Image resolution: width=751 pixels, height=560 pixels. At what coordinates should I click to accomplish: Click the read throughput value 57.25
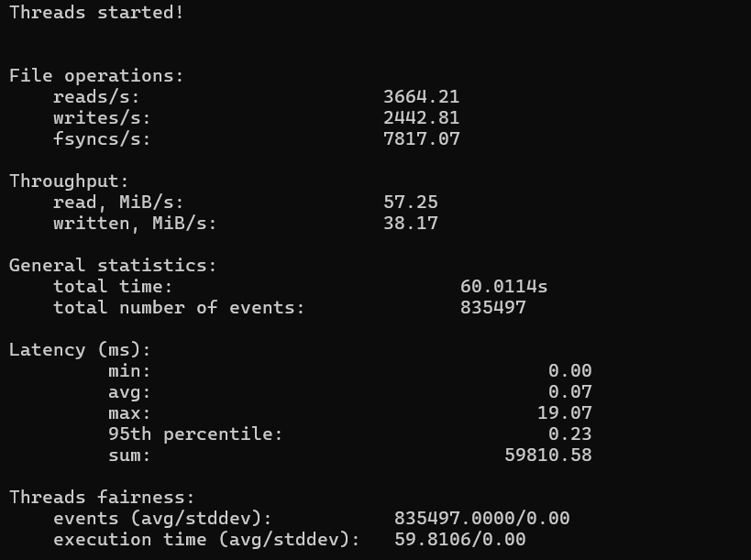coord(411,202)
